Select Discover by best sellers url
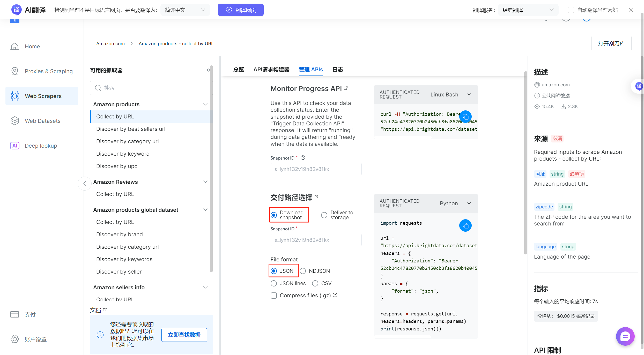The width and height of the screenshot is (644, 355). click(131, 129)
